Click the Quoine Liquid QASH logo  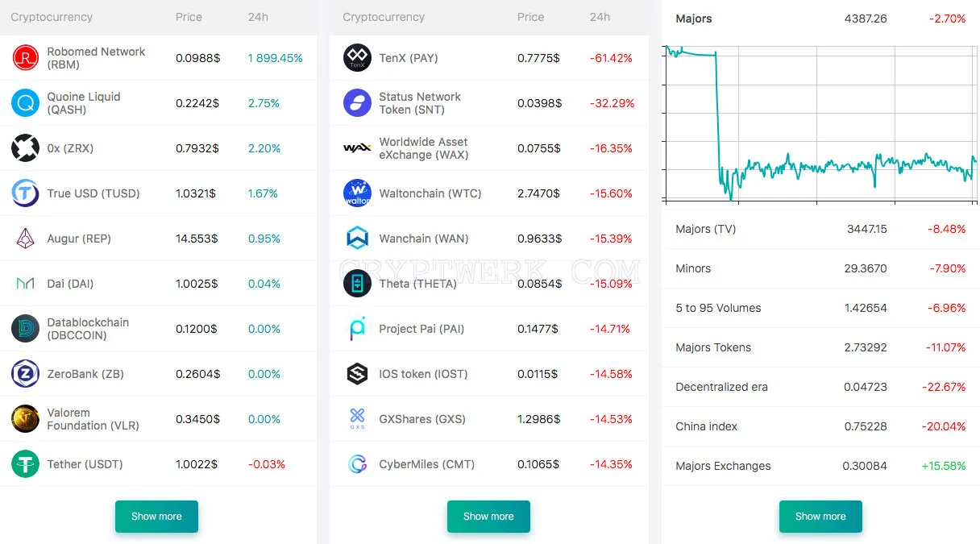(26, 103)
